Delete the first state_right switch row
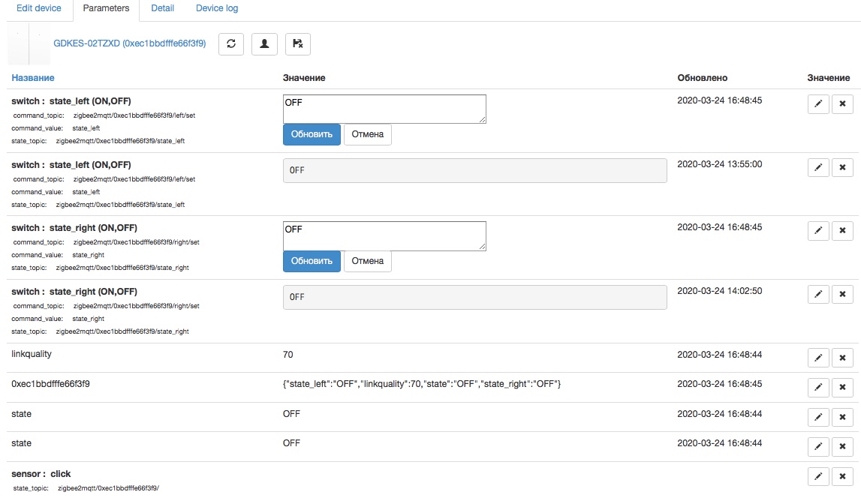Image resolution: width=861 pixels, height=504 pixels. pos(842,231)
